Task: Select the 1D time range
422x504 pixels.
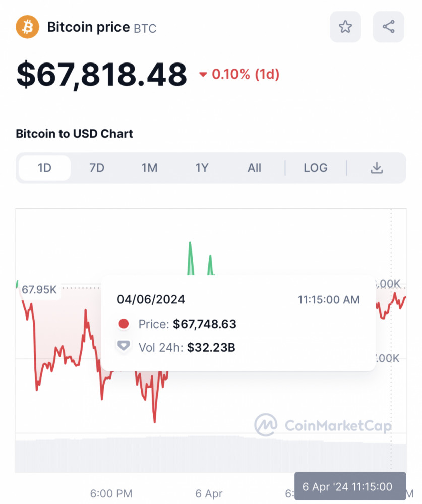Action: click(x=45, y=168)
